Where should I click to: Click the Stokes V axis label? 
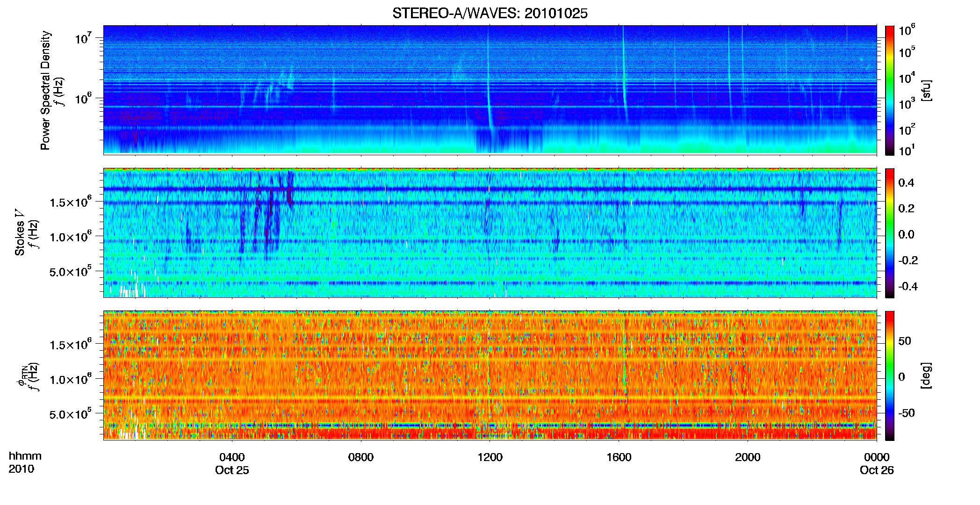tap(20, 232)
